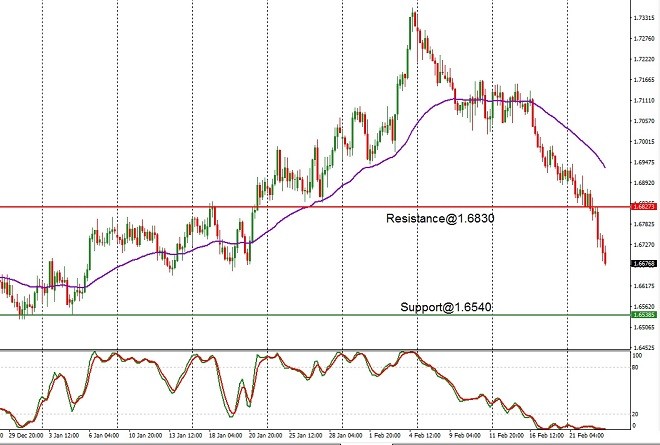This screenshot has width=660, height=445.
Task: Click the 28 Jan 04:00 date label
Action: pyautogui.click(x=346, y=435)
